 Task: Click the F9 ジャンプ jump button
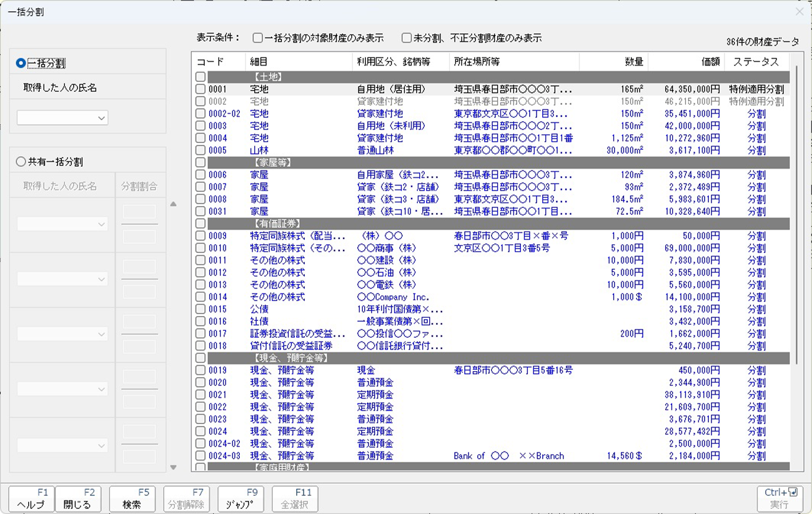coord(240,499)
